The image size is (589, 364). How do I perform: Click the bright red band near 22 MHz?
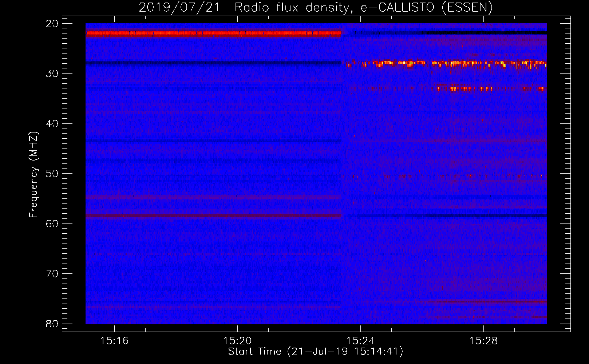click(x=213, y=33)
